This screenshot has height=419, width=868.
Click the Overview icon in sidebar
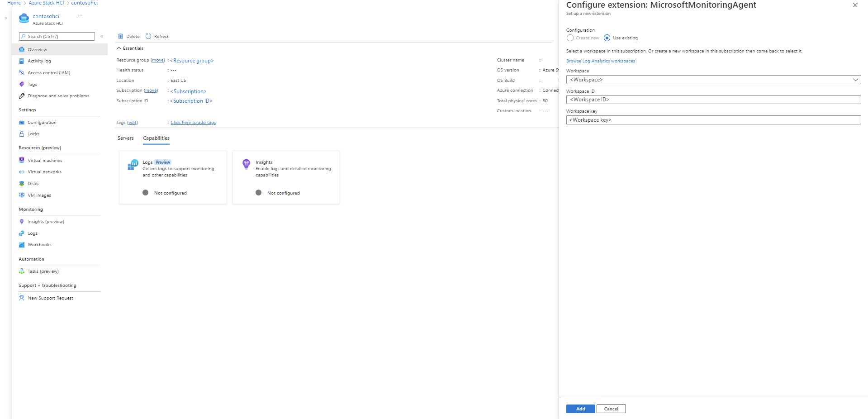(22, 49)
